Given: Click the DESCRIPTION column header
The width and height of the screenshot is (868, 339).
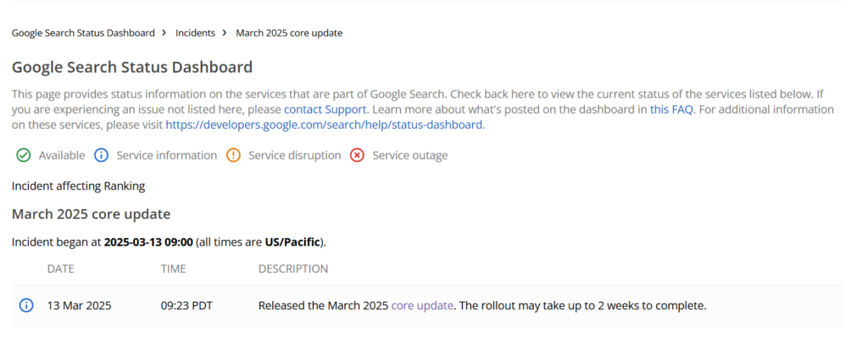Looking at the screenshot, I should [292, 269].
